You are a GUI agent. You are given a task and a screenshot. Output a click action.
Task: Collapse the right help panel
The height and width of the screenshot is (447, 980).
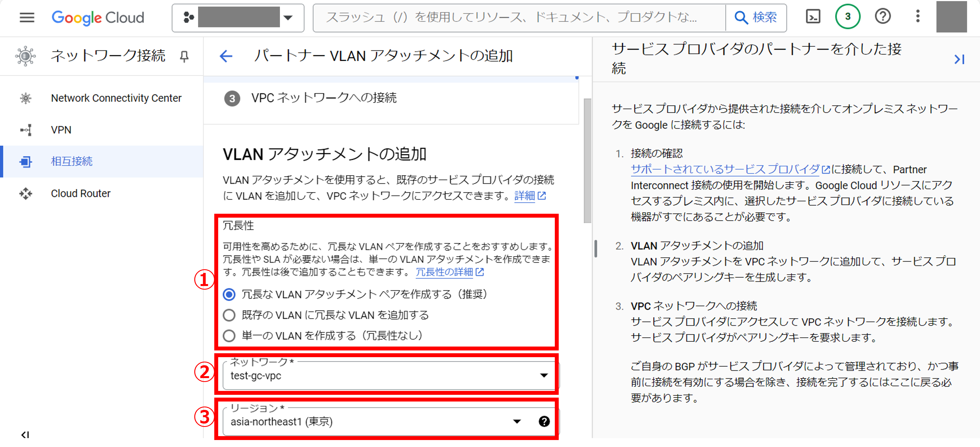[959, 59]
